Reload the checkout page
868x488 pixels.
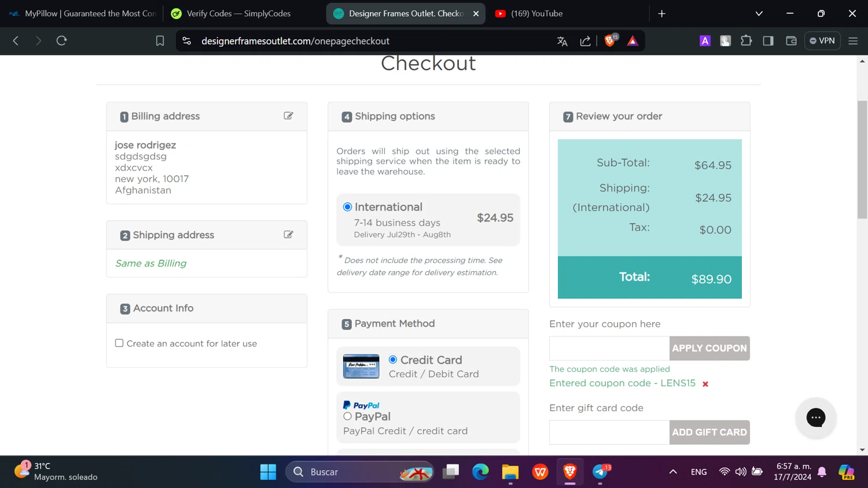[61, 40]
